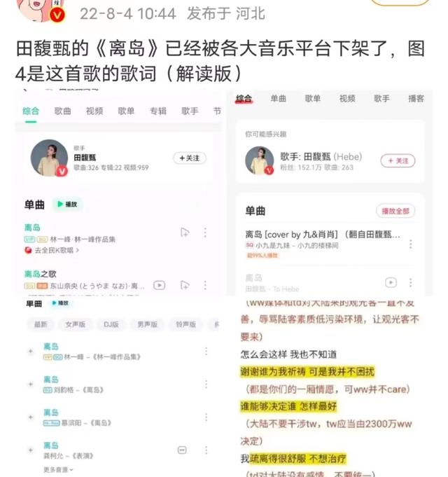Open more options for 离岛之歌 row

pyautogui.click(x=205, y=285)
